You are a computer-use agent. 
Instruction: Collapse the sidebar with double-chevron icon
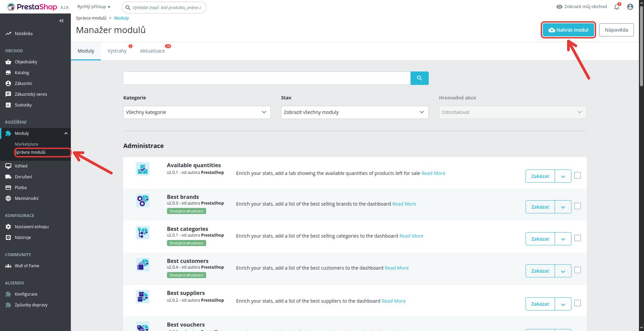(61, 21)
